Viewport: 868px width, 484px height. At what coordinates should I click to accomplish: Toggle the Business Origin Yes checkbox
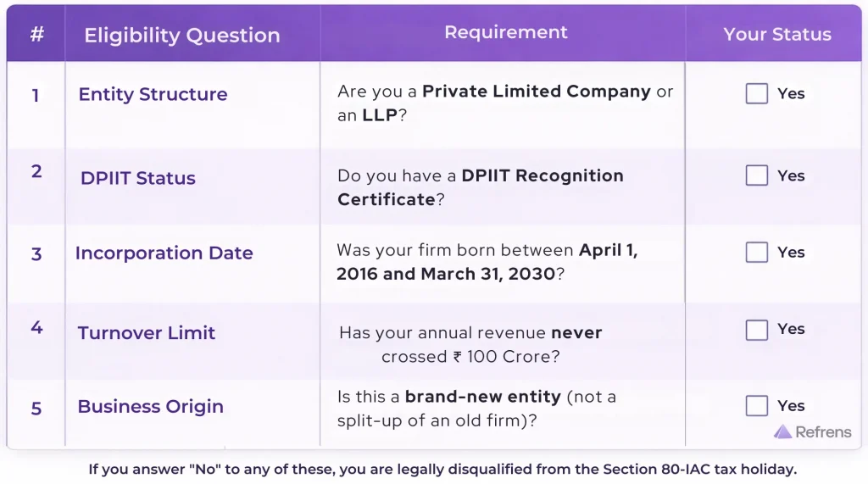coord(757,406)
